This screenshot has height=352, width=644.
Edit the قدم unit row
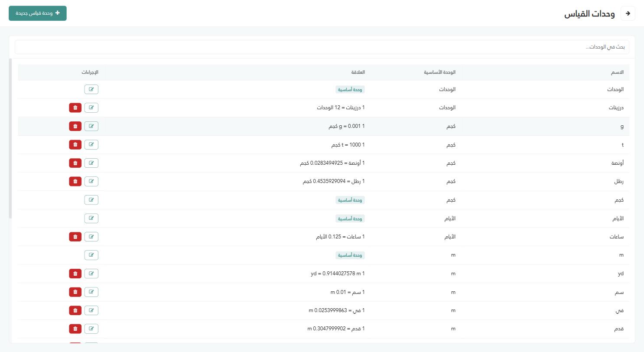[91, 329]
